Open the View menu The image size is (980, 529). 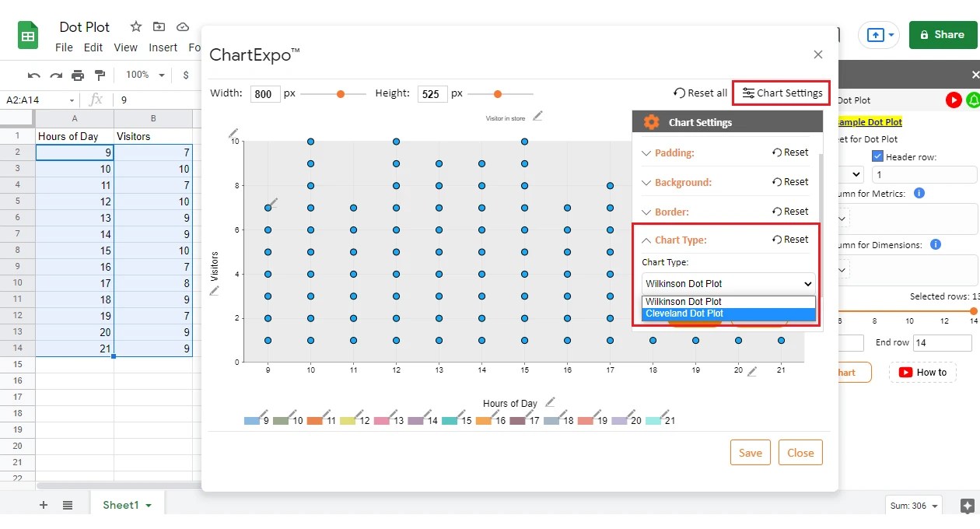pos(125,47)
